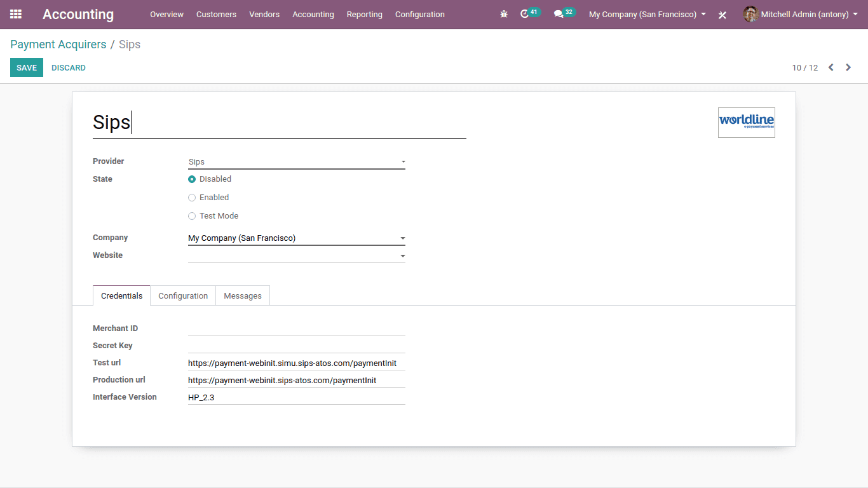This screenshot has height=488, width=868.
Task: Click the 10 / 12 pager counter
Action: 805,67
